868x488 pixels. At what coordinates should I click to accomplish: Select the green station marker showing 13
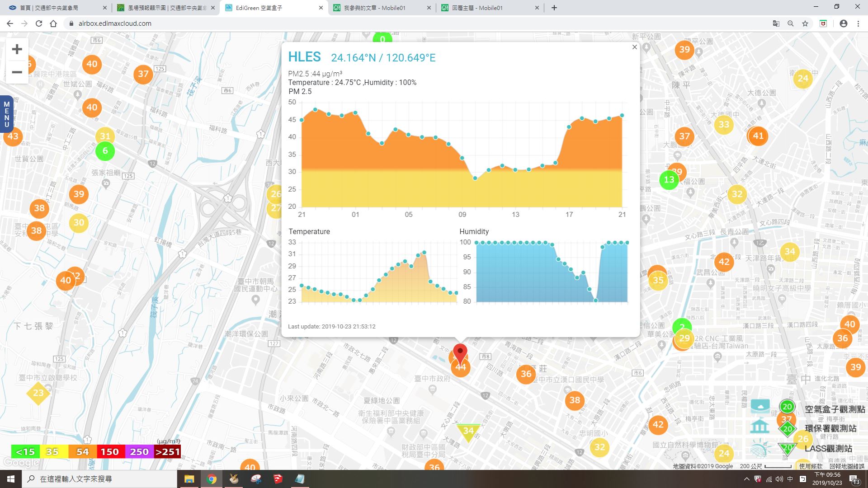click(x=669, y=180)
